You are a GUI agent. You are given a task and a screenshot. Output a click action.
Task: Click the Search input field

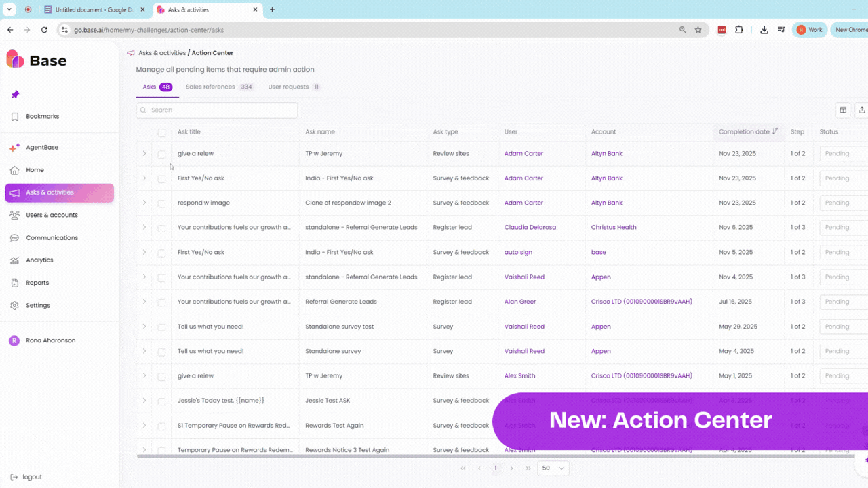[217, 110]
